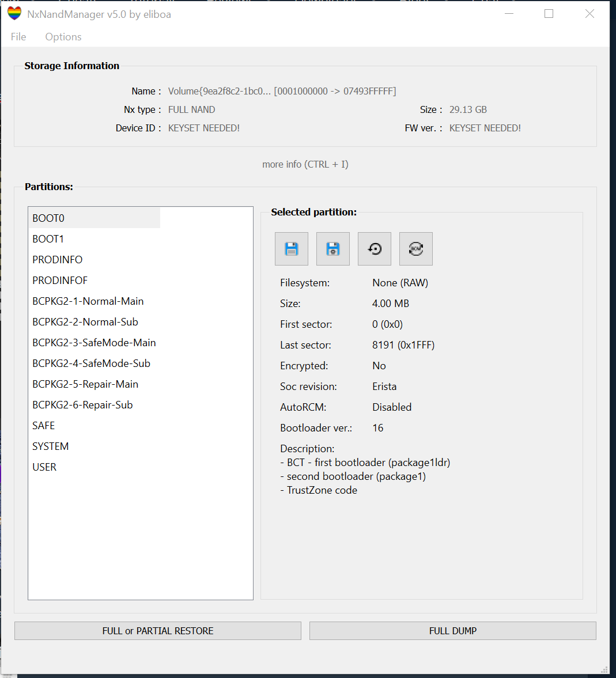Click the rainbow heart app icon
The width and height of the screenshot is (616, 678).
[x=14, y=13]
